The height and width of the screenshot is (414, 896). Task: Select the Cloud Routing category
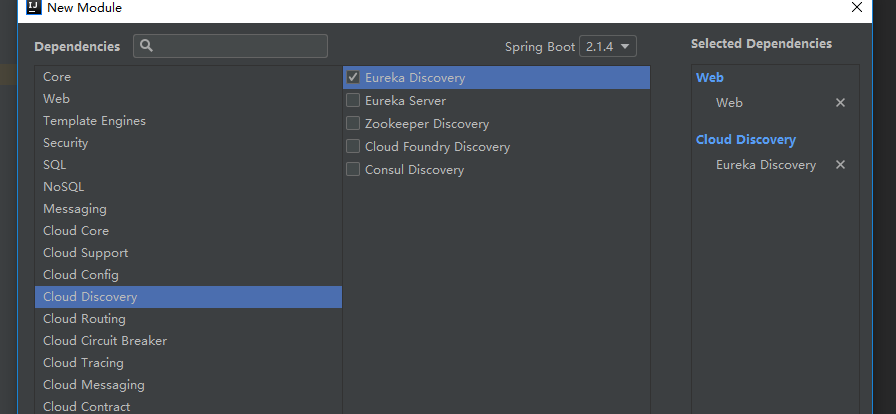[188, 319]
